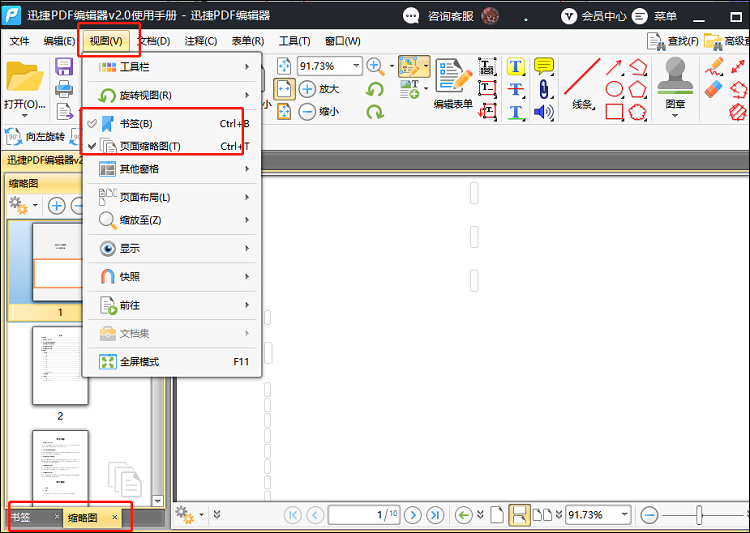Image resolution: width=750 pixels, height=533 pixels.
Task: Select the pentagon polygon tool
Action: [x=637, y=89]
